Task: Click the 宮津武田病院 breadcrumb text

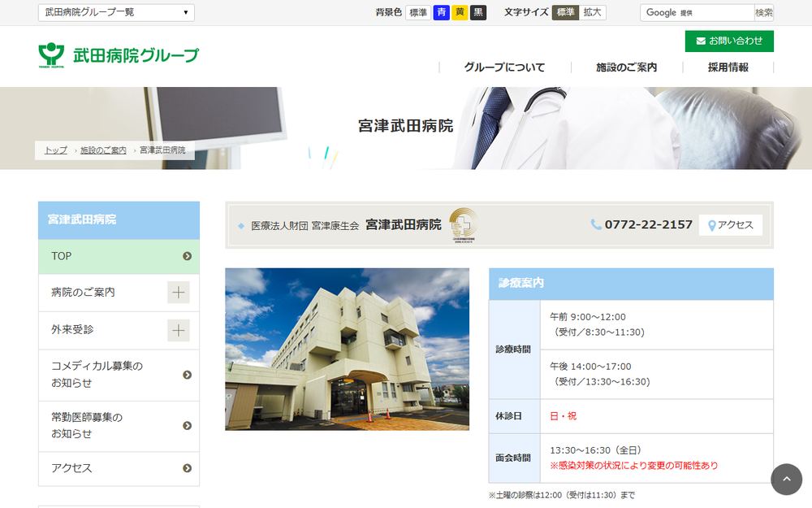Action: click(x=162, y=150)
